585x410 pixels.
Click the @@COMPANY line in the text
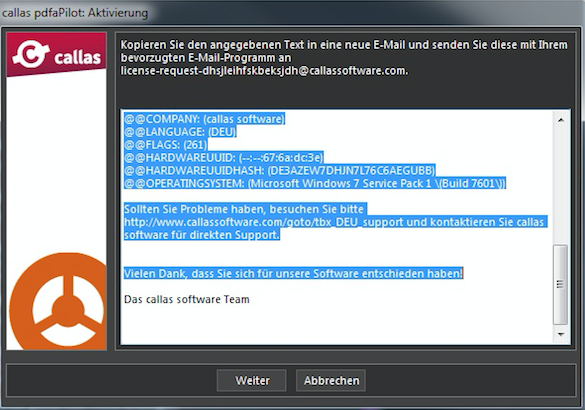pyautogui.click(x=204, y=119)
